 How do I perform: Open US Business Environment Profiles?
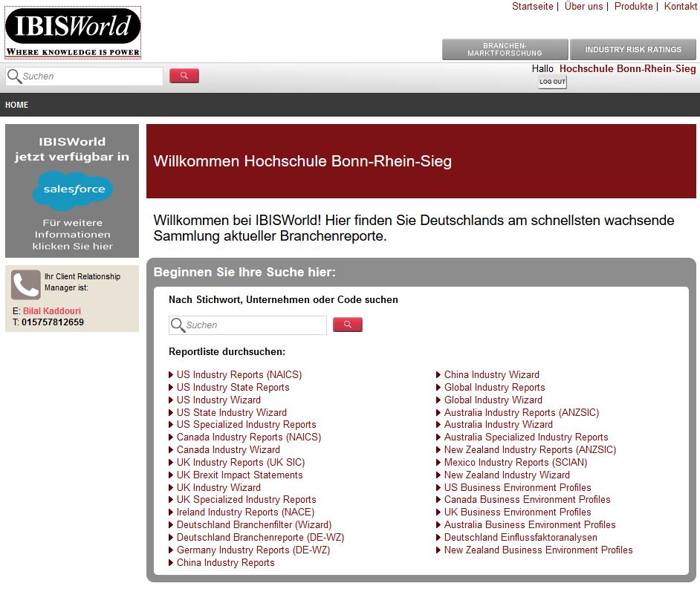click(518, 487)
